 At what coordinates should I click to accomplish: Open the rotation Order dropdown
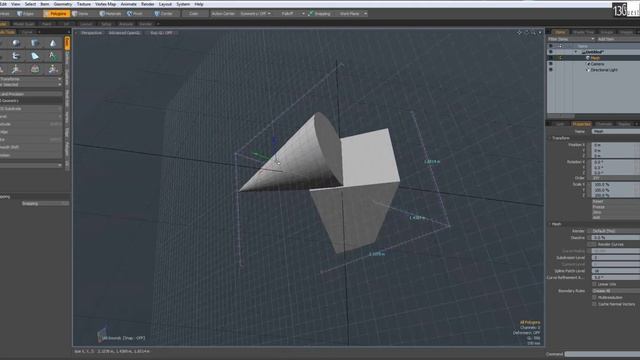[616, 178]
